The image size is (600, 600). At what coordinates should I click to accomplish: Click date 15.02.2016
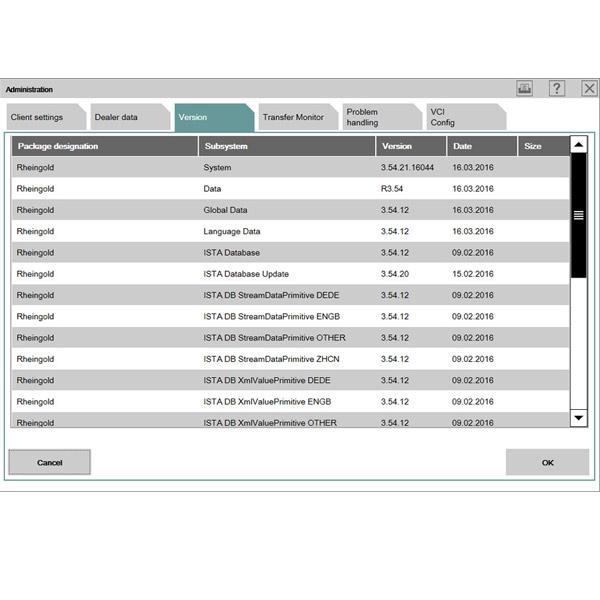473,274
